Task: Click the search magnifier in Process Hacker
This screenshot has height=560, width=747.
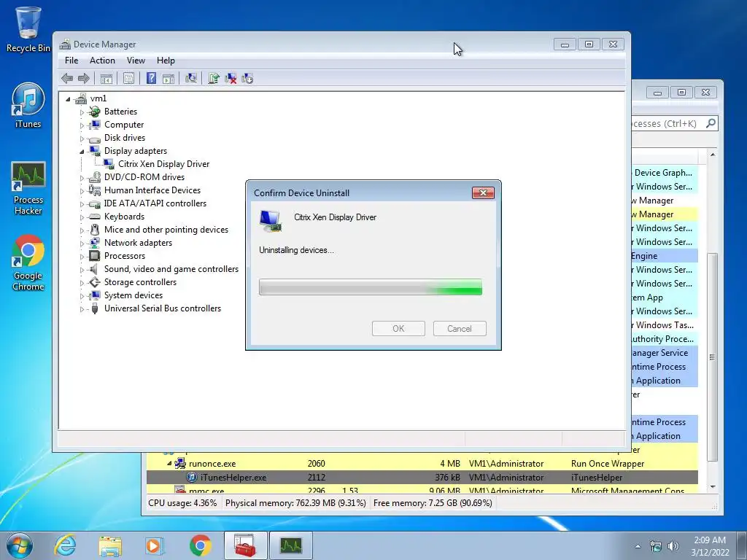Action: (711, 123)
